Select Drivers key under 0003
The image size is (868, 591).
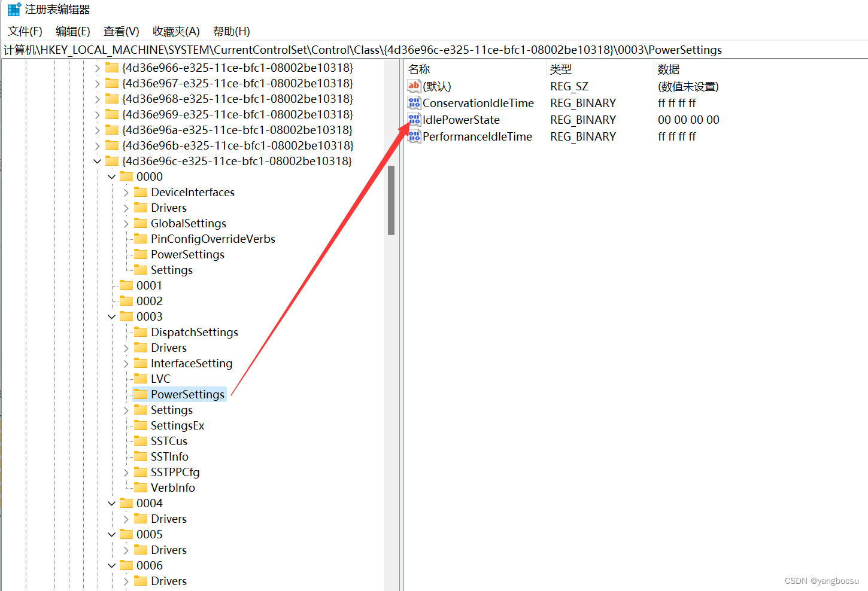point(169,348)
